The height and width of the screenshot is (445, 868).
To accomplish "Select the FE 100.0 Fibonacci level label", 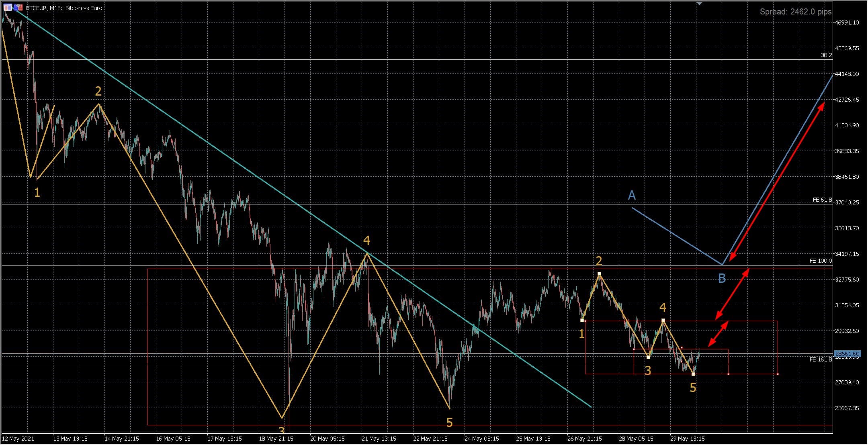I will pos(820,261).
